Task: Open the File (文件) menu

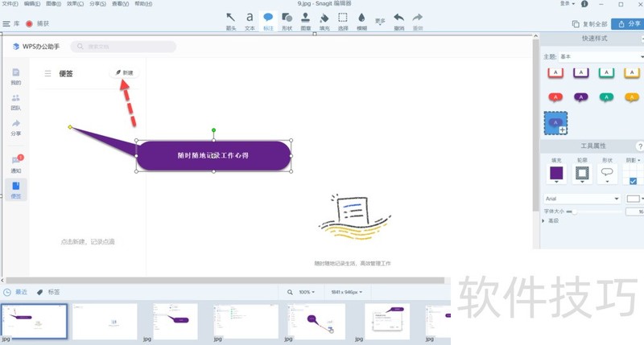Action: (10, 4)
